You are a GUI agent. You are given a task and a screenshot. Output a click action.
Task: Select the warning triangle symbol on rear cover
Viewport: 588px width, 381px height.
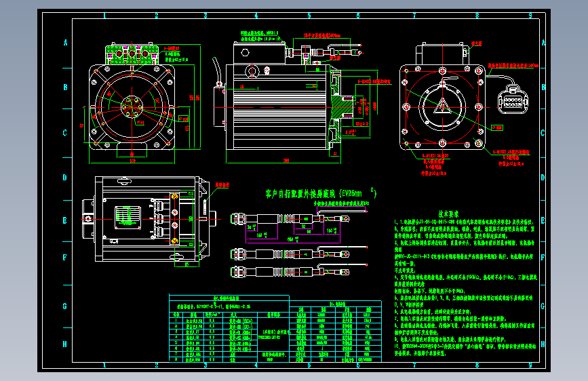(x=442, y=106)
